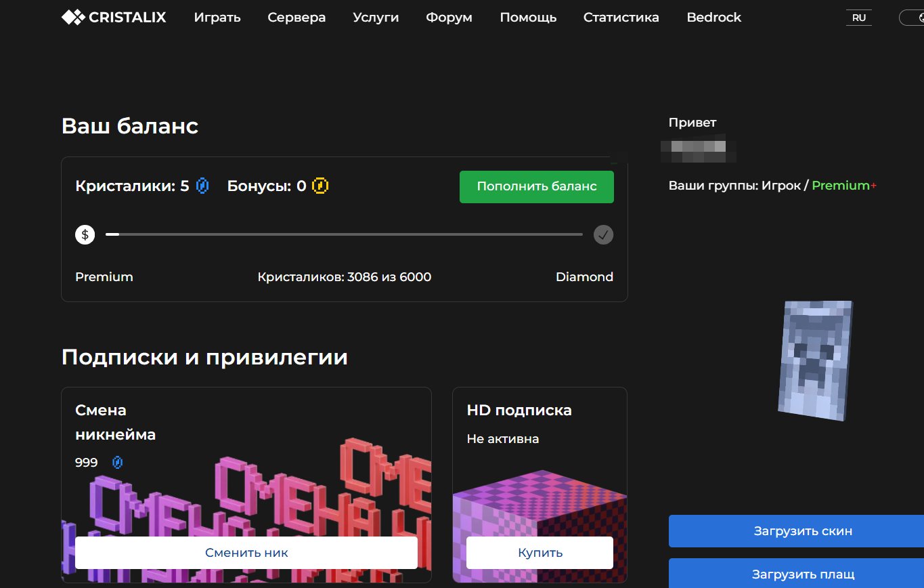The width and height of the screenshot is (924, 588).
Task: Click the Бонусы: 0 balance text
Action: (x=267, y=186)
